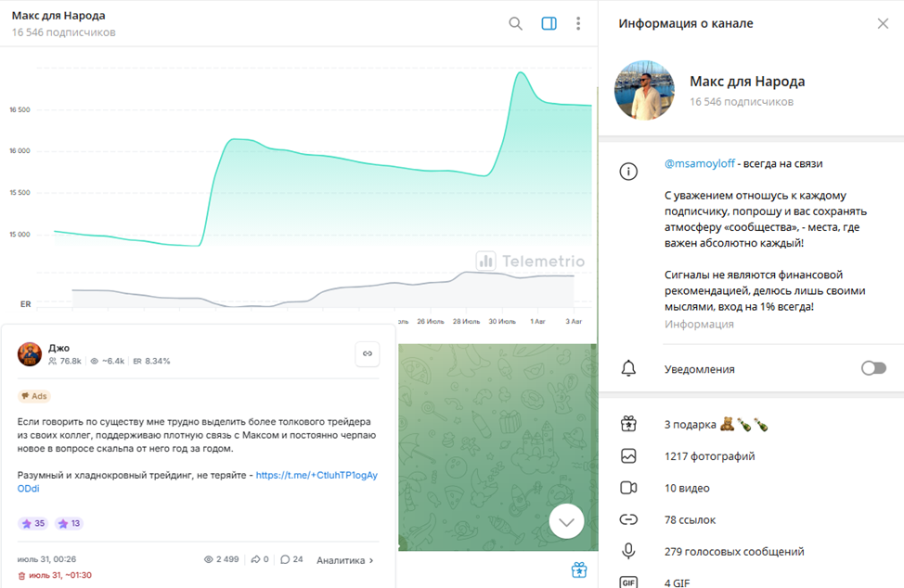Click the copy link icon on Джо post
The image size is (904, 588).
click(367, 353)
